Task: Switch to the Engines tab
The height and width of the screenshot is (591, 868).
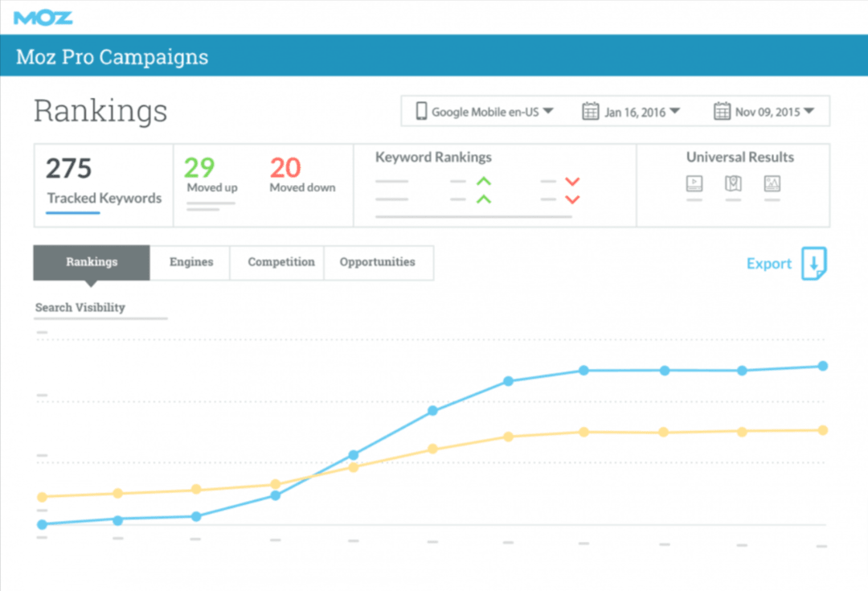Action: click(x=190, y=262)
